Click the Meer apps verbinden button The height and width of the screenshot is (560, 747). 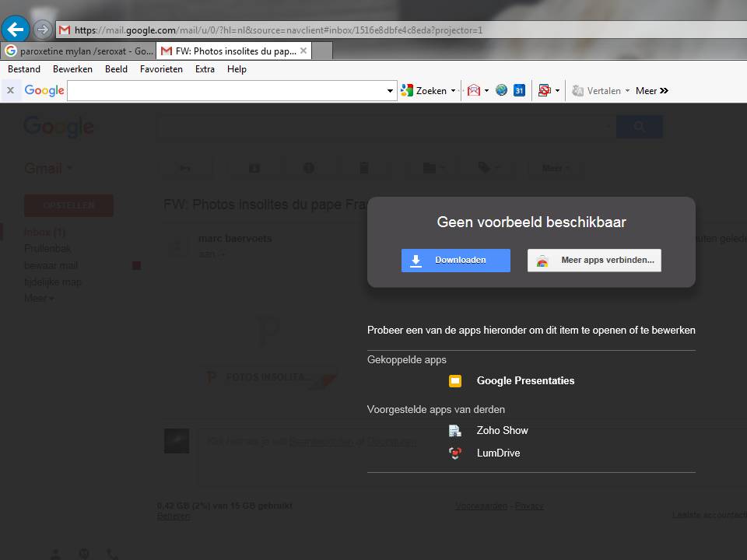coord(594,261)
